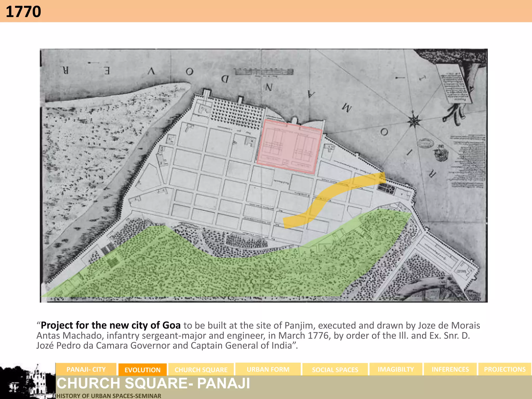Click the map legend text block on right
The width and height of the screenshot is (532, 399).
click(468, 162)
